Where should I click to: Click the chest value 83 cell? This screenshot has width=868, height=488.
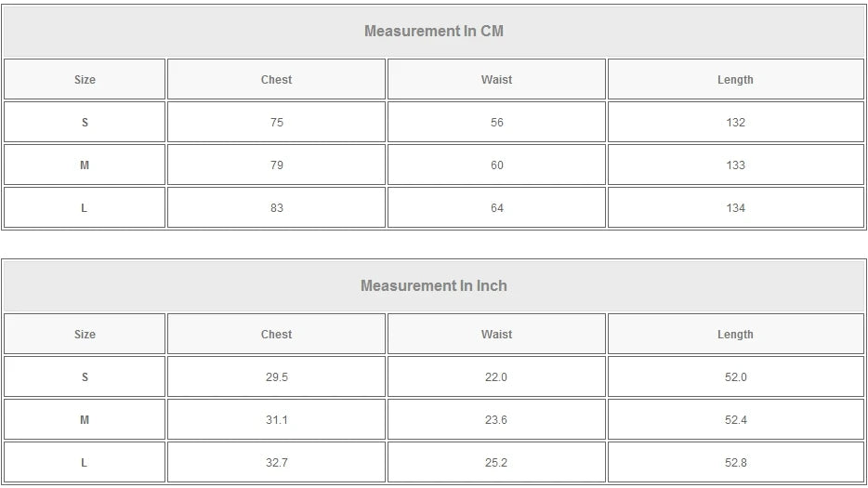(276, 208)
